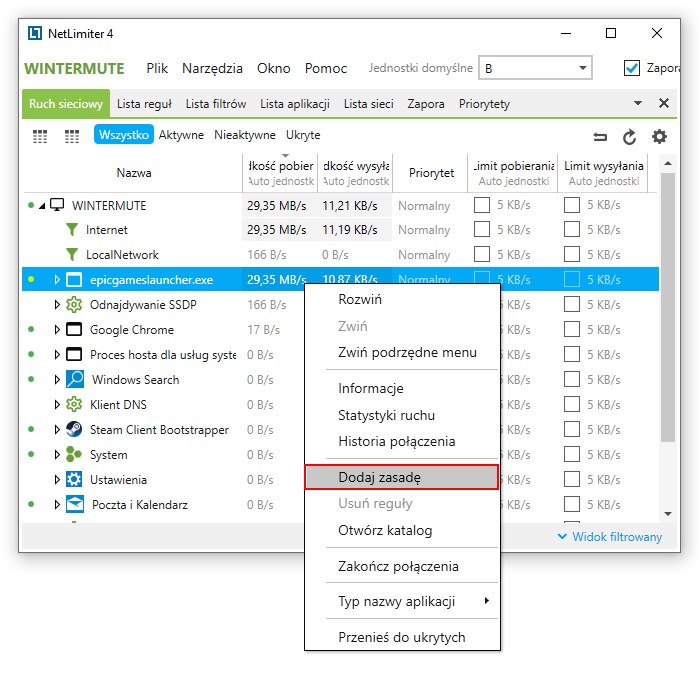The width and height of the screenshot is (699, 678).
Task: Switch to Lista reguł tab
Action: (x=144, y=104)
